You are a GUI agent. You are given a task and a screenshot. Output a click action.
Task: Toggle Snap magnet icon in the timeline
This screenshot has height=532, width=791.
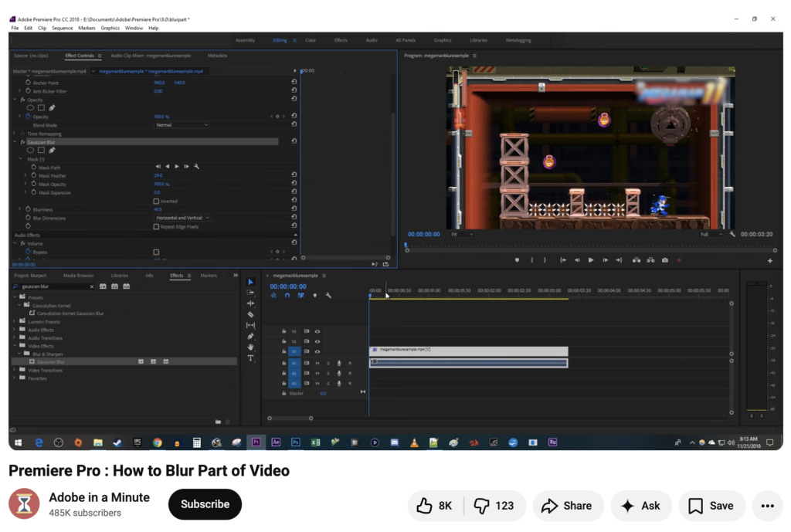(x=287, y=296)
